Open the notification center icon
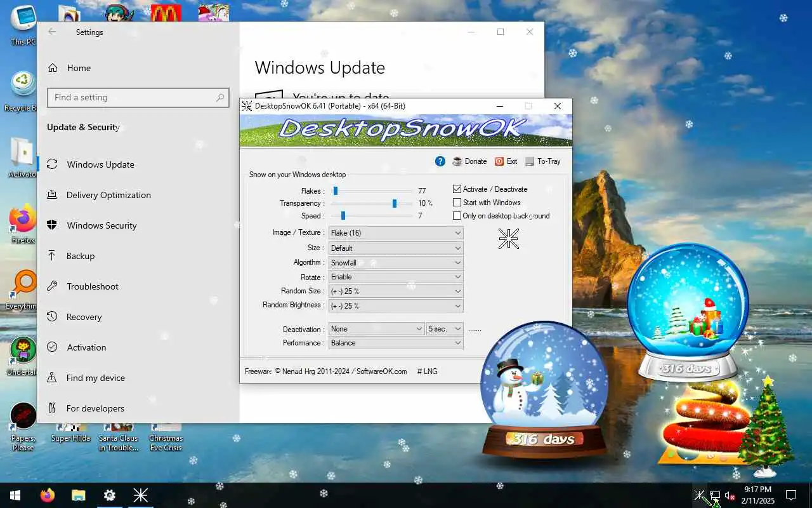This screenshot has height=508, width=812. coord(791,495)
